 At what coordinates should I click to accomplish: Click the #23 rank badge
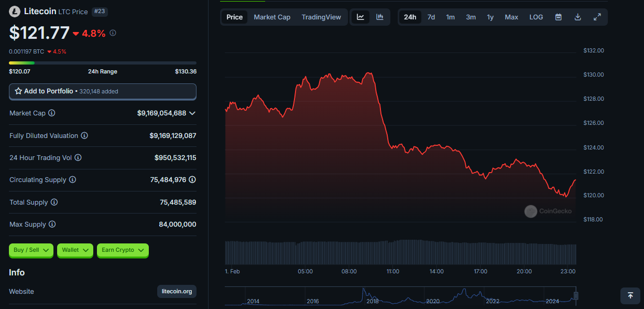click(x=100, y=12)
